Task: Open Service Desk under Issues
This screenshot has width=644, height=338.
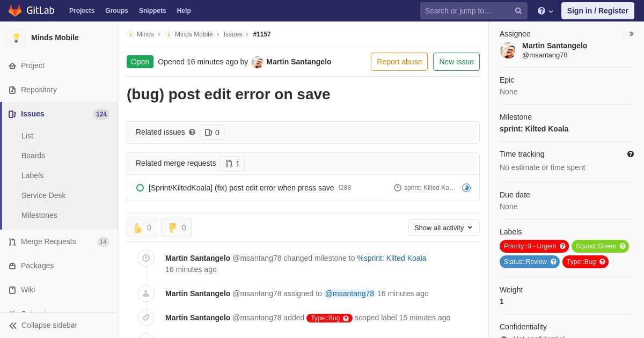Action: pos(43,195)
